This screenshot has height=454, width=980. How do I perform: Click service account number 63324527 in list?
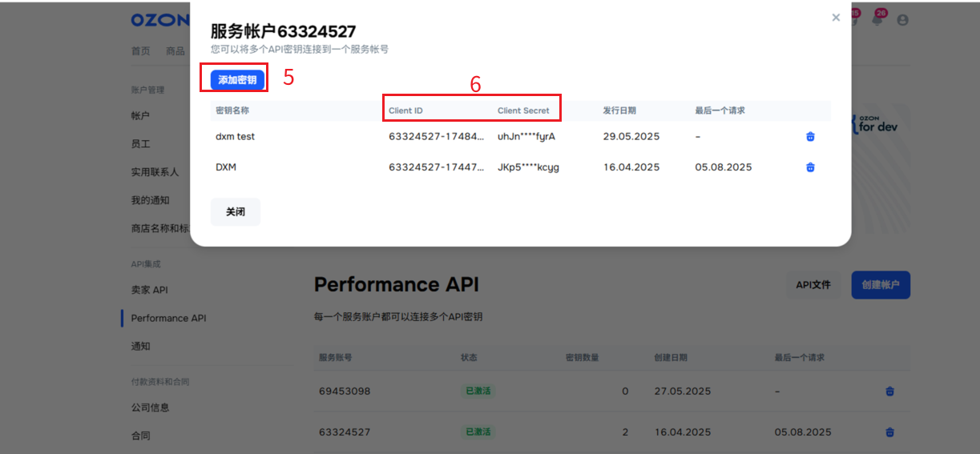[x=345, y=432]
